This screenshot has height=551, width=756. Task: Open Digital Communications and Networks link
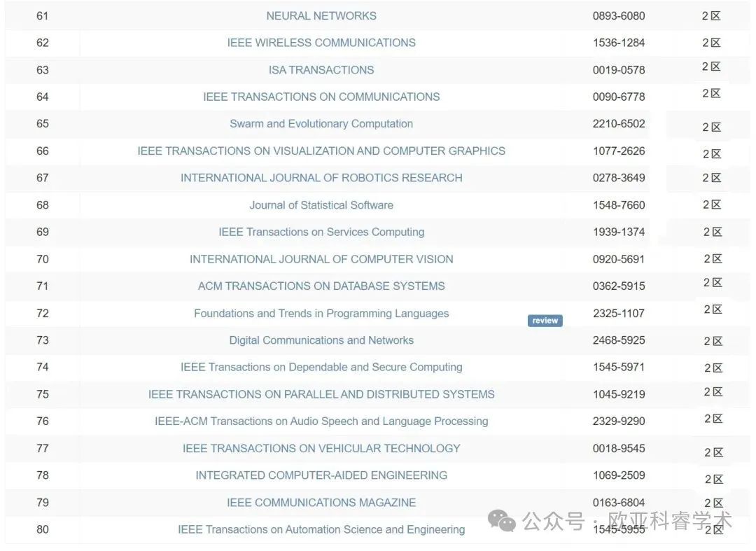(x=321, y=340)
